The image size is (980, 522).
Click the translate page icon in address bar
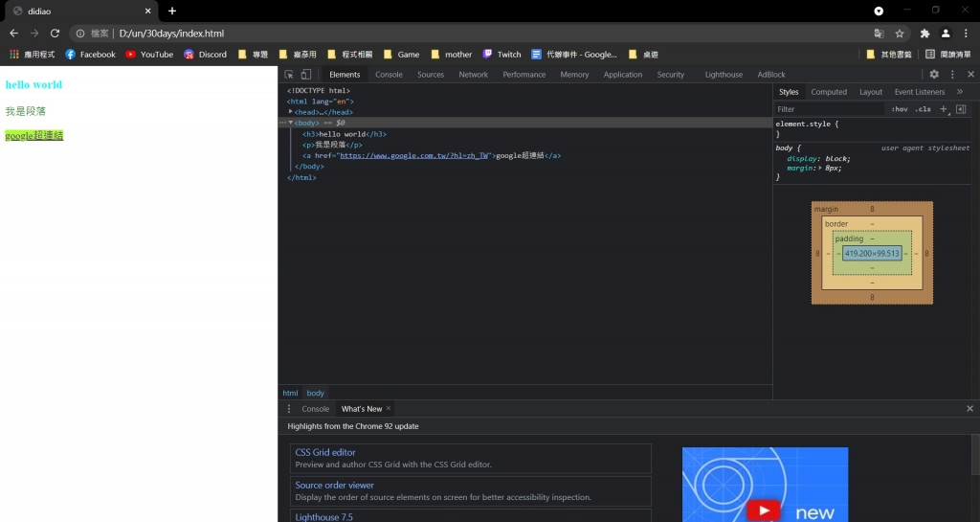click(x=879, y=34)
